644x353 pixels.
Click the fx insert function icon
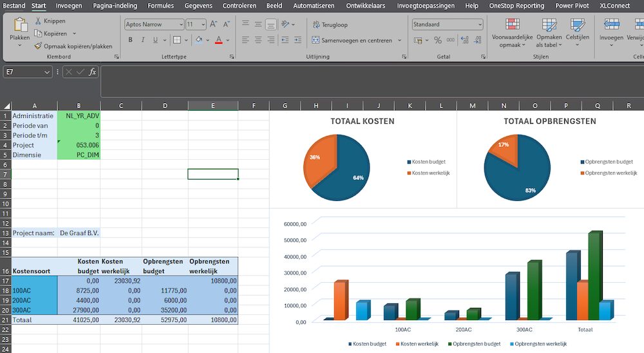click(x=92, y=72)
